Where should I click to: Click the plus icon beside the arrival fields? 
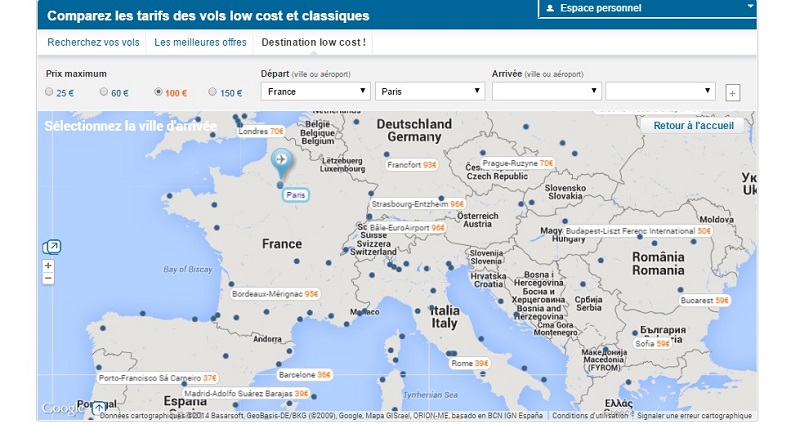[732, 93]
